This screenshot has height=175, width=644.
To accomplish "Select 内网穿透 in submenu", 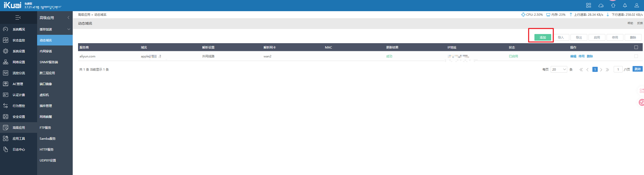I will click(x=46, y=51).
